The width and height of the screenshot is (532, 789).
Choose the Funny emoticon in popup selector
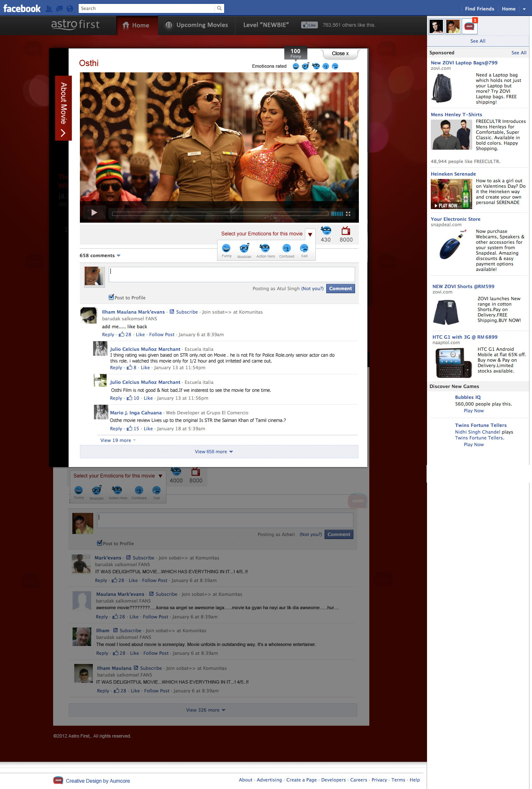pos(226,248)
